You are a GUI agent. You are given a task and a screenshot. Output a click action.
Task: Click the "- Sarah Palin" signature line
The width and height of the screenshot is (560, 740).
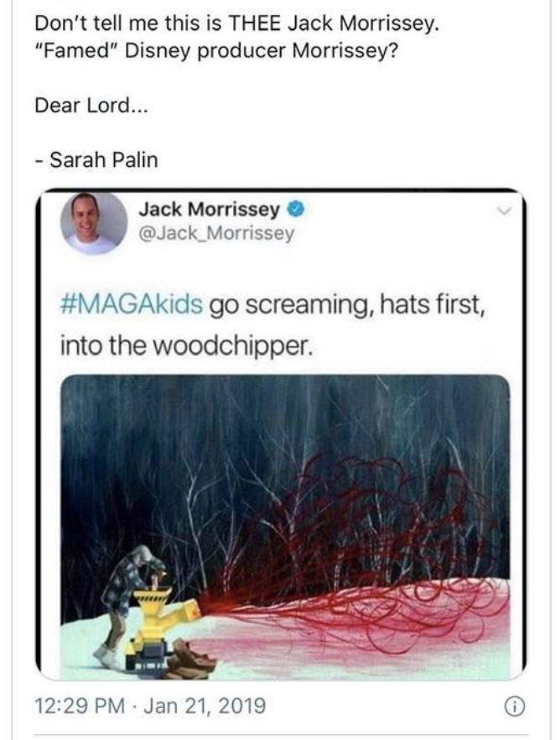point(96,159)
